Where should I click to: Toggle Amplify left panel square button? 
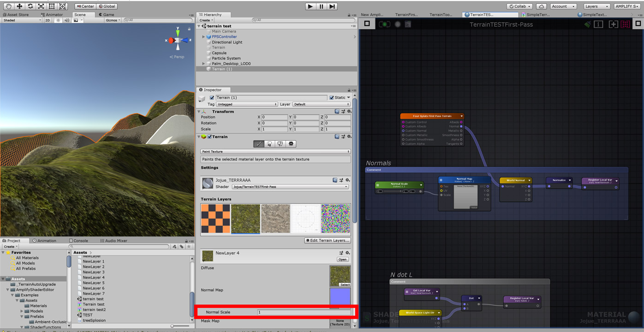click(367, 24)
